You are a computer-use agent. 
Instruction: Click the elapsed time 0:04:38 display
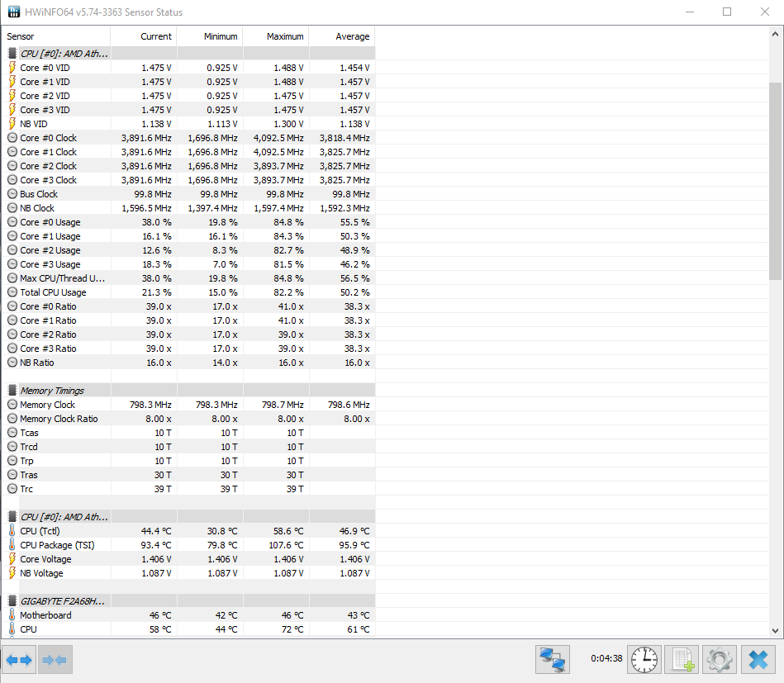click(606, 658)
